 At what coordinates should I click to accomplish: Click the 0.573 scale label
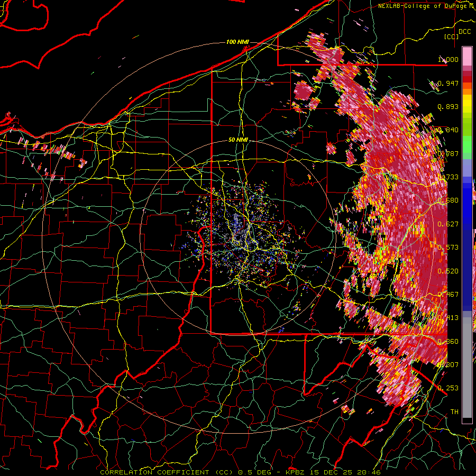pos(448,248)
